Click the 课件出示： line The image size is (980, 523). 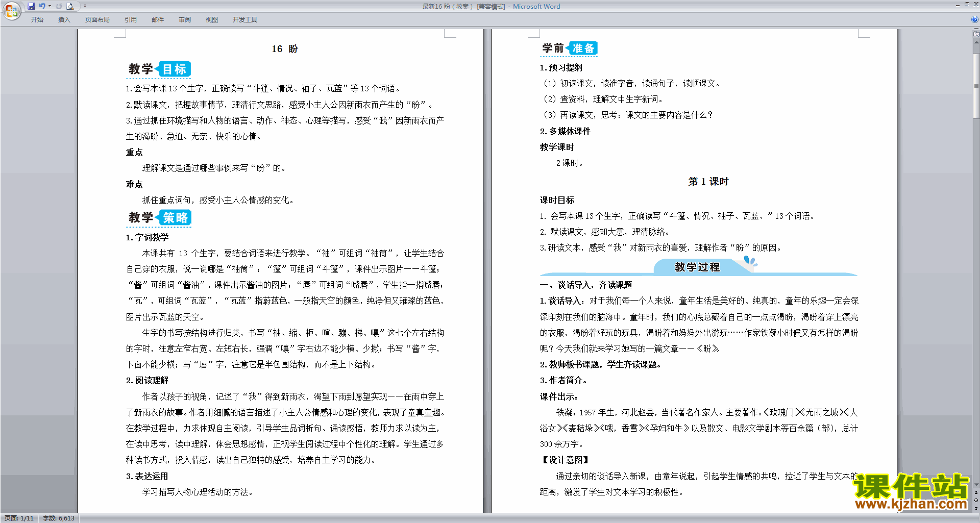pos(559,397)
